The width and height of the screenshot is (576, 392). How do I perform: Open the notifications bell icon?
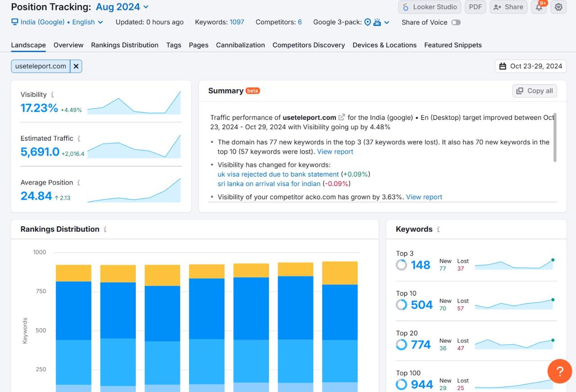pos(539,7)
